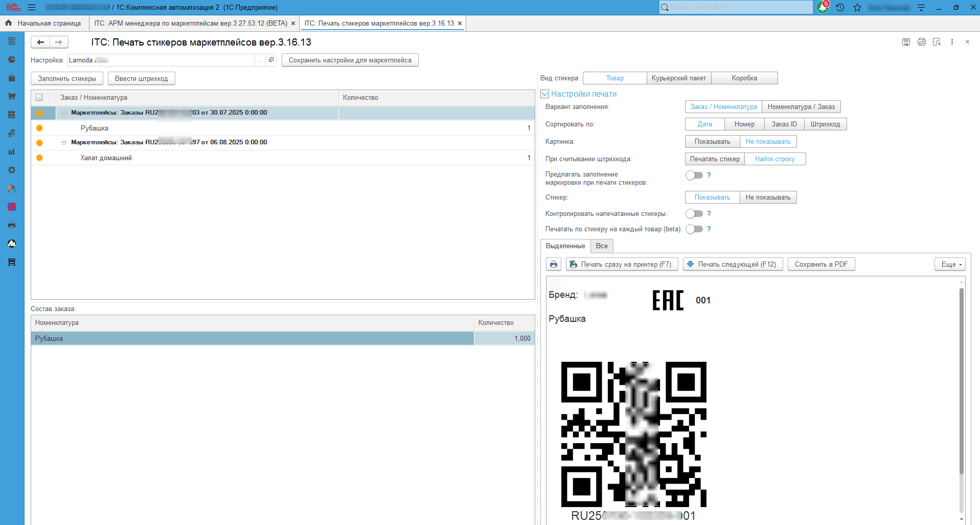Screen dimensions: 980x525
Task: Open the 1C main menu hamburger icon
Action: click(x=32, y=8)
